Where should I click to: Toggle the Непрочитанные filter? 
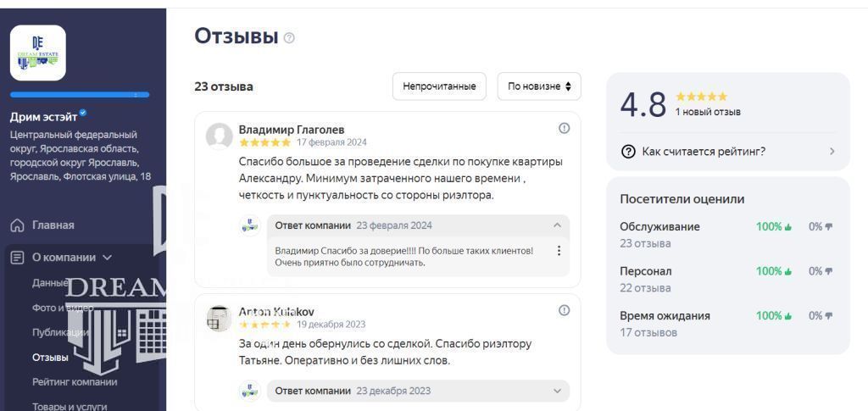click(x=439, y=86)
